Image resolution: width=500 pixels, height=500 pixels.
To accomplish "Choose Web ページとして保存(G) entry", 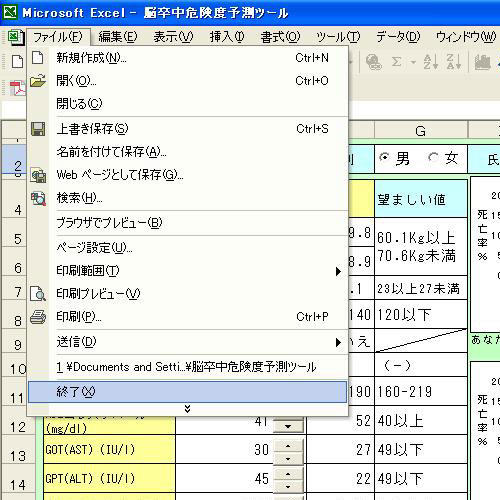I will [x=188, y=175].
